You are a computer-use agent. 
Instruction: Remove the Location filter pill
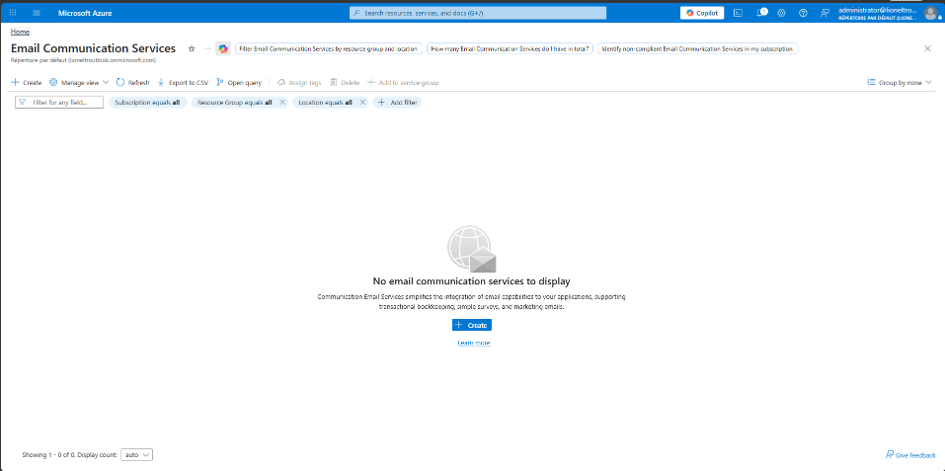pos(362,102)
